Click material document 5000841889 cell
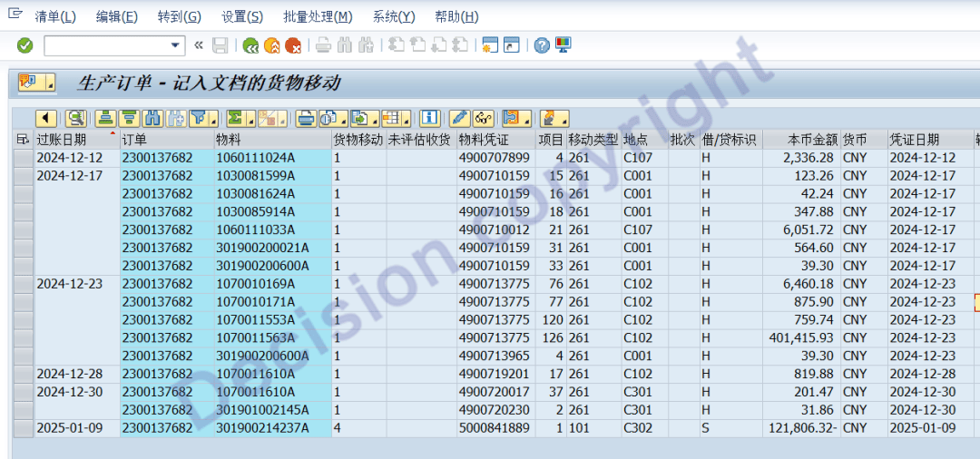980x459 pixels. point(494,428)
